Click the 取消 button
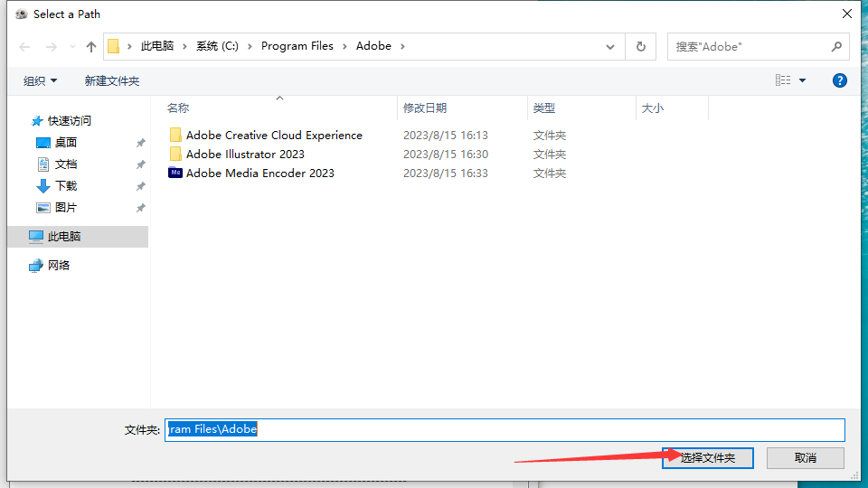868x488 pixels. click(806, 458)
